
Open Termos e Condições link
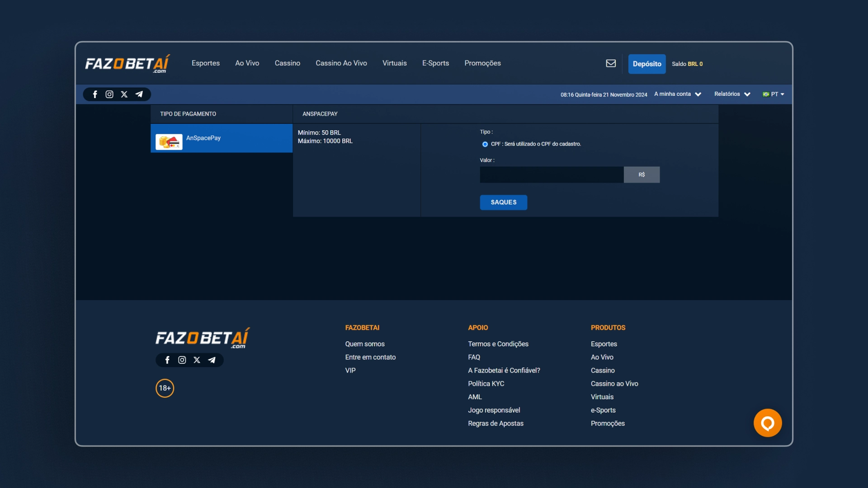point(498,344)
